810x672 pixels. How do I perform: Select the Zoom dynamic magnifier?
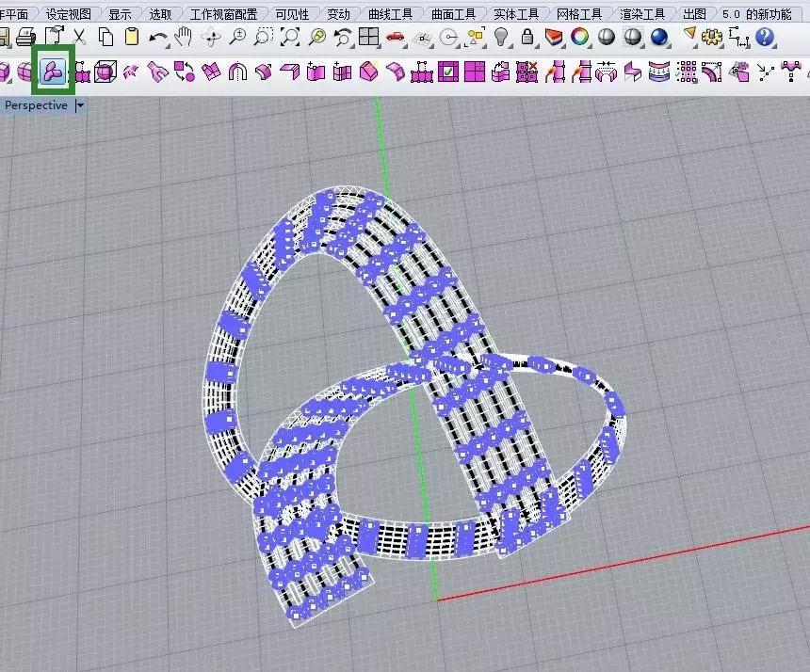237,37
